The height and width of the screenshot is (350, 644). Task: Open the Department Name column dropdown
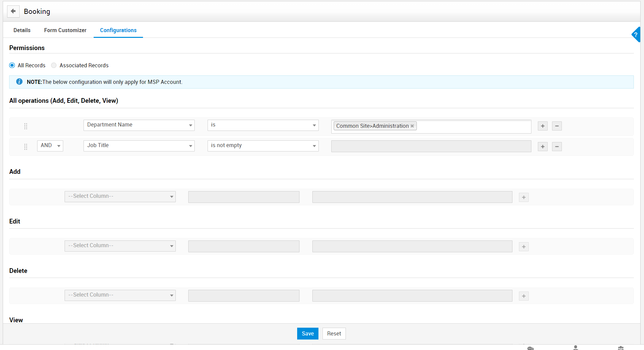click(x=139, y=125)
